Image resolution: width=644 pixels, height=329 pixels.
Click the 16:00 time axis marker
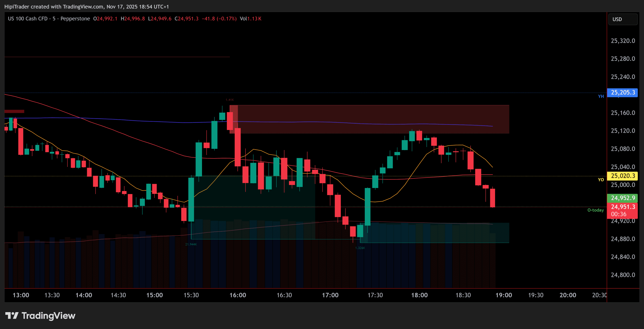pyautogui.click(x=238, y=295)
